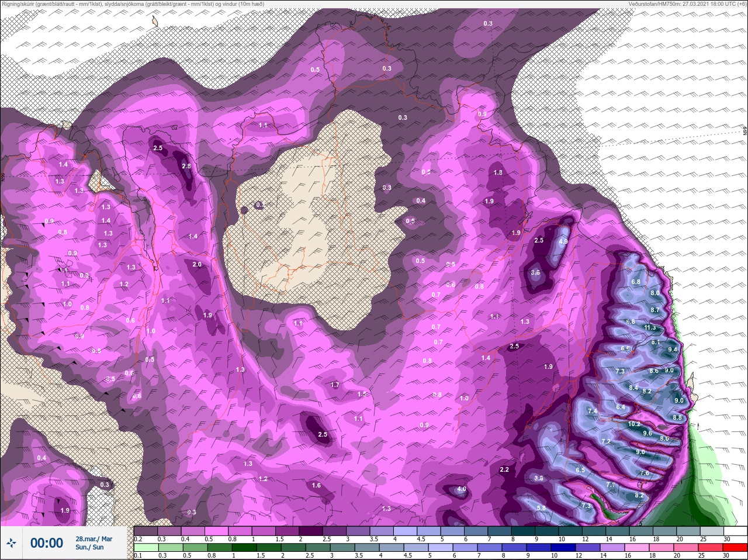748x560 pixels.
Task: Click the 3.6 precipitation value
Action: [x=535, y=272]
